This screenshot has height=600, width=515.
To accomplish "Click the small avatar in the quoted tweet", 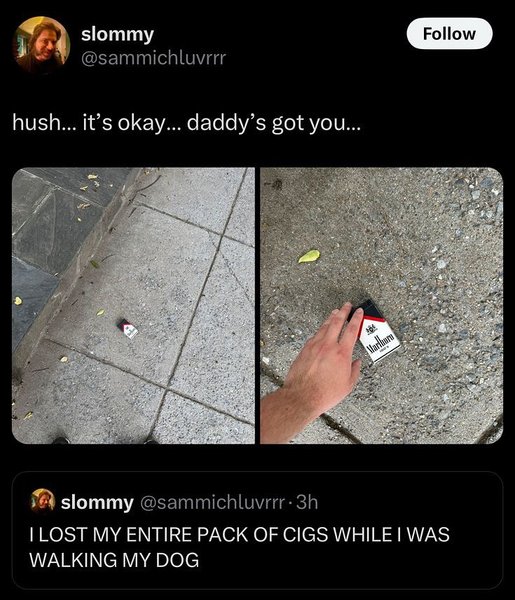I will click(43, 501).
